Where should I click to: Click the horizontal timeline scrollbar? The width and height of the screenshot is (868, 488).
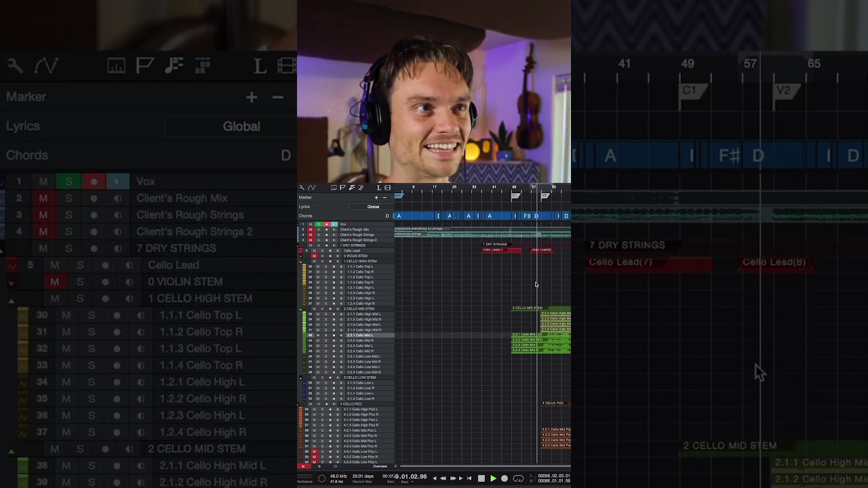pos(485,466)
